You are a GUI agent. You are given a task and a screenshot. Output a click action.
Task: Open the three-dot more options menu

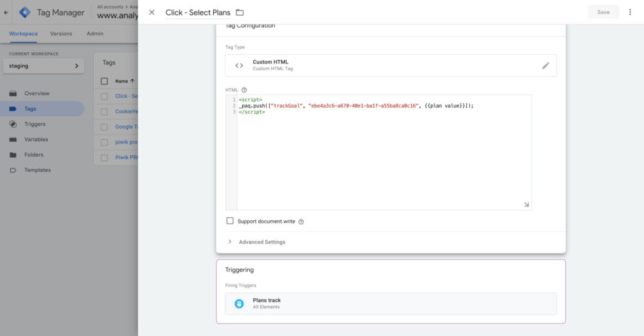tap(630, 12)
